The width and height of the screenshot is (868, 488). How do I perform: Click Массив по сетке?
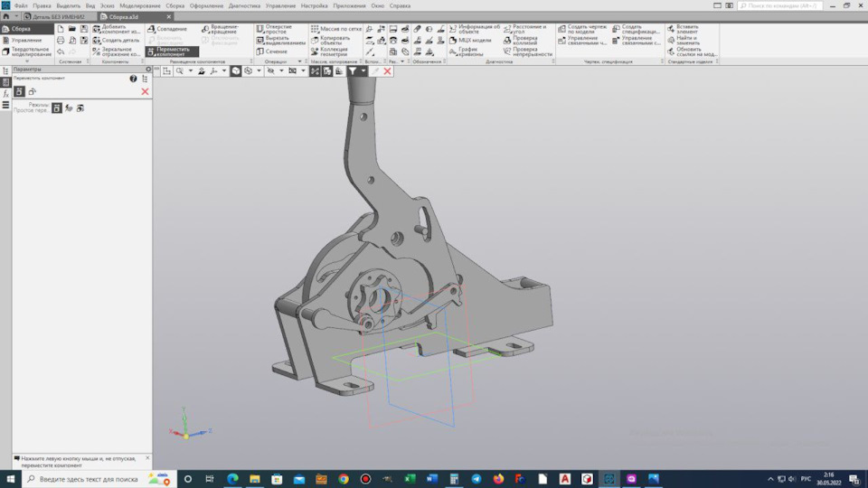point(336,29)
